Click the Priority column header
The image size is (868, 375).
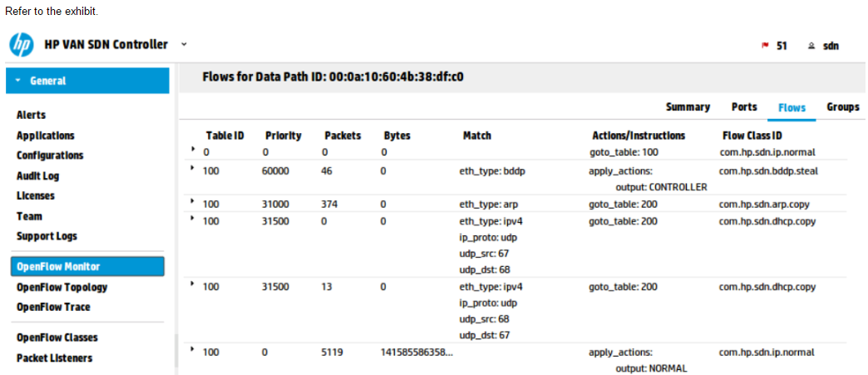(x=284, y=136)
